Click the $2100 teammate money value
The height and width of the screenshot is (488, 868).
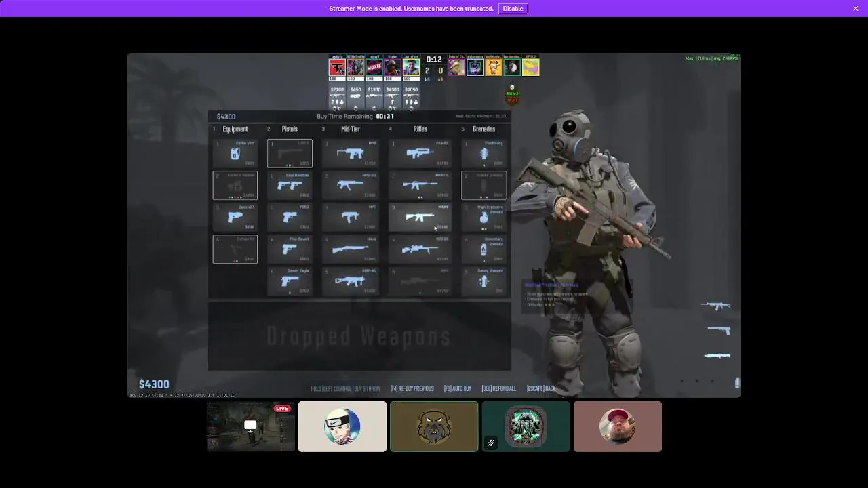337,89
